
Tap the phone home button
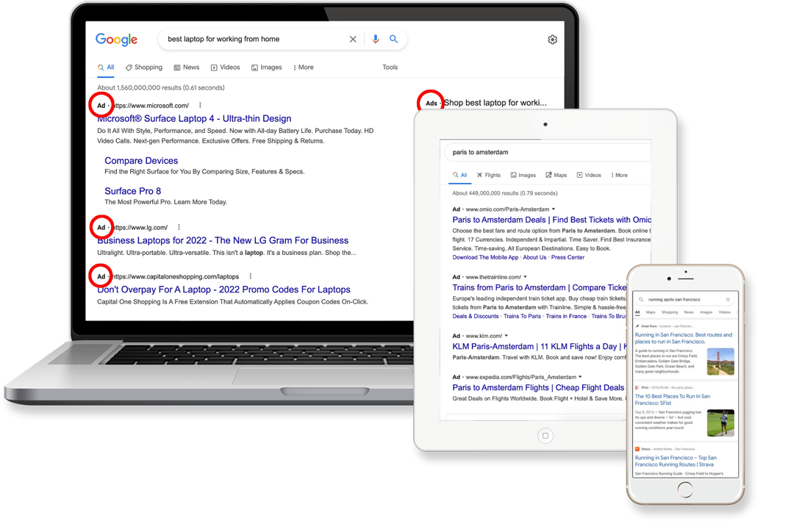pos(685,489)
